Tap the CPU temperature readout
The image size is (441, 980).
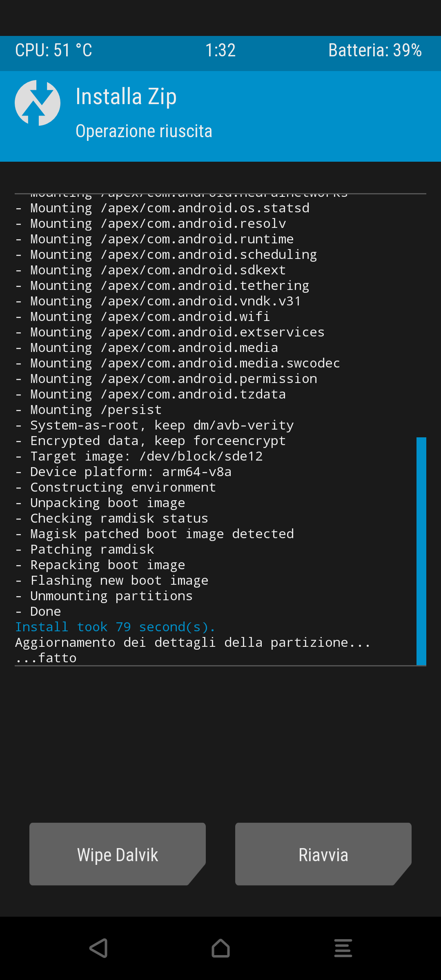click(53, 51)
